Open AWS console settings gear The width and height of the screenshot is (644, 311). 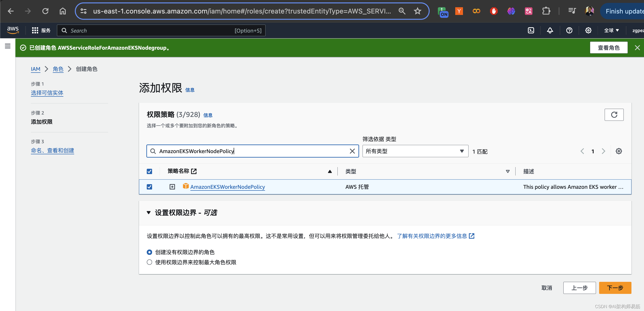pyautogui.click(x=588, y=30)
